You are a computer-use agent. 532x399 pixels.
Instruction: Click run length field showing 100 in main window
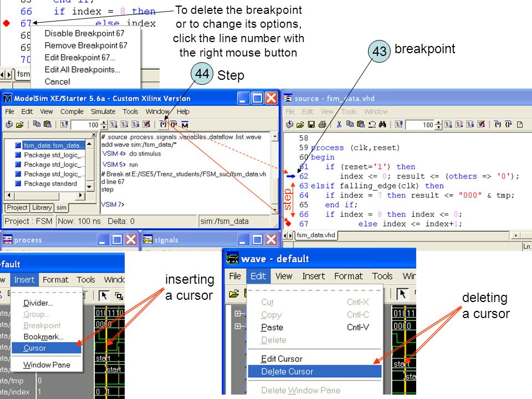tap(86, 125)
